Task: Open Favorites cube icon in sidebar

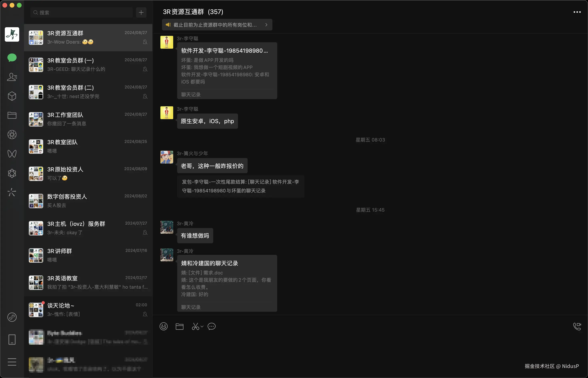Action: pos(12,96)
